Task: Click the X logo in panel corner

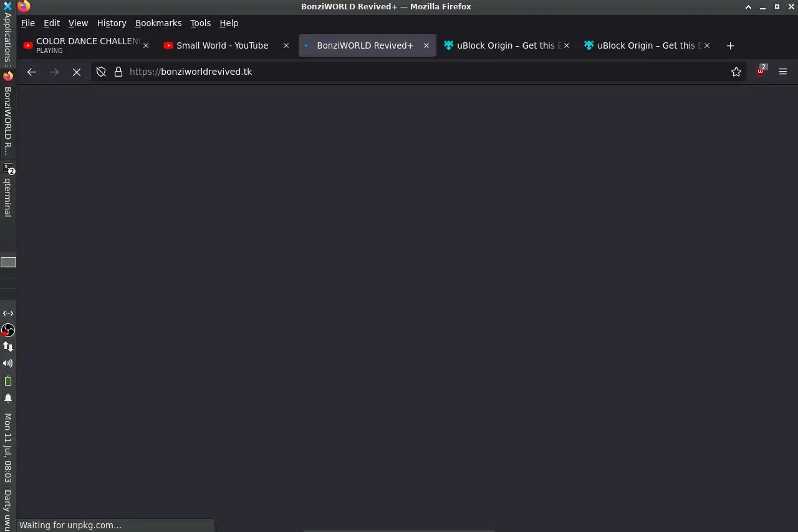Action: (x=7, y=6)
